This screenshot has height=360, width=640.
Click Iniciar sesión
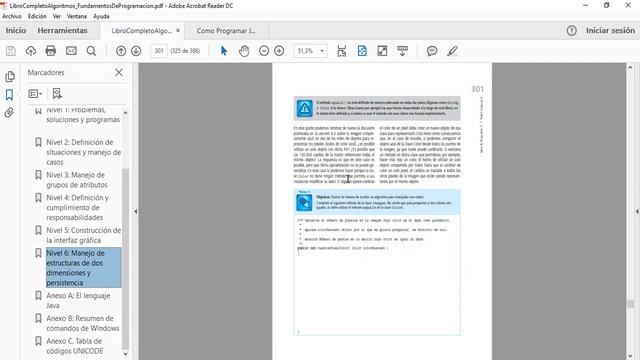pyautogui.click(x=610, y=31)
